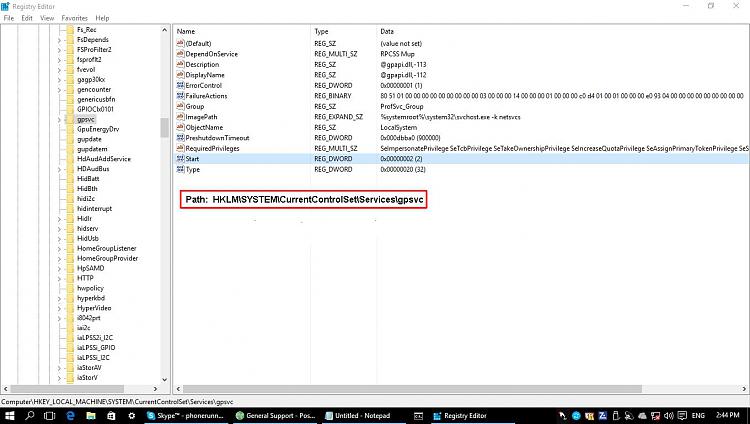Click the HidUsb folder icon

[70, 238]
